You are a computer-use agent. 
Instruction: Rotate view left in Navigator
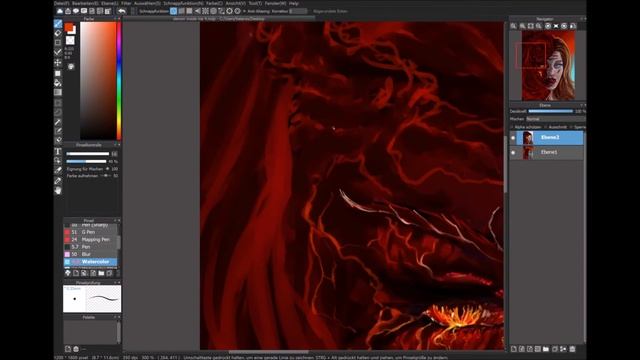pyautogui.click(x=548, y=26)
